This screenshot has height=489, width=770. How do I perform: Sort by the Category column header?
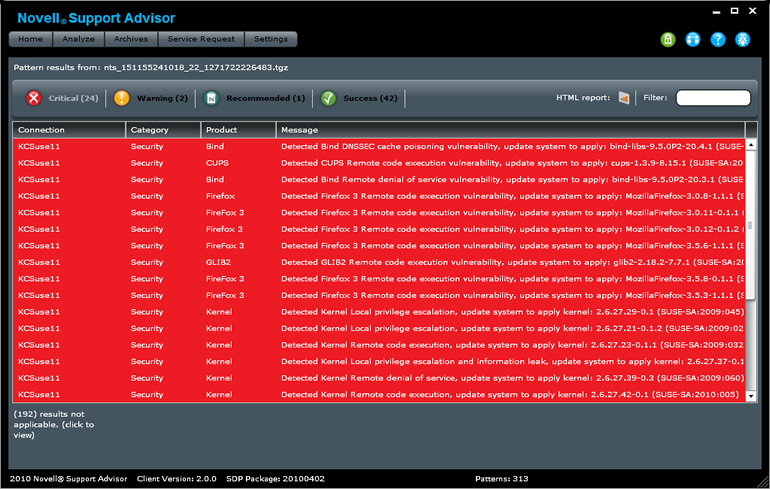click(163, 130)
